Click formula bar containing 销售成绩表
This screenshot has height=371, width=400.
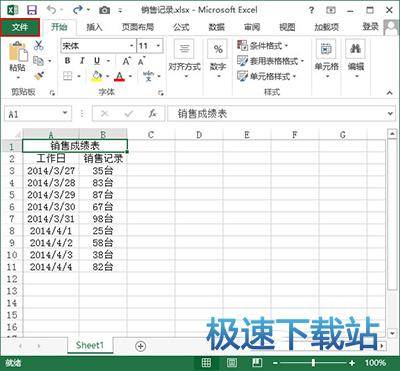point(277,114)
